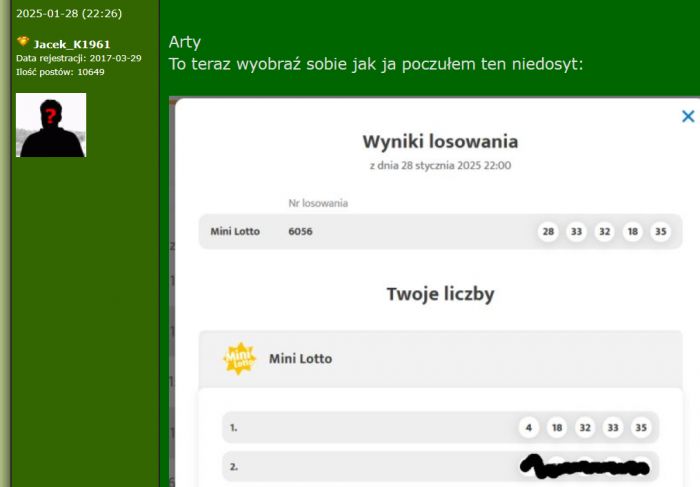The width and height of the screenshot is (700, 487).
Task: Click ball 35 in bet row 1
Action: 641,428
